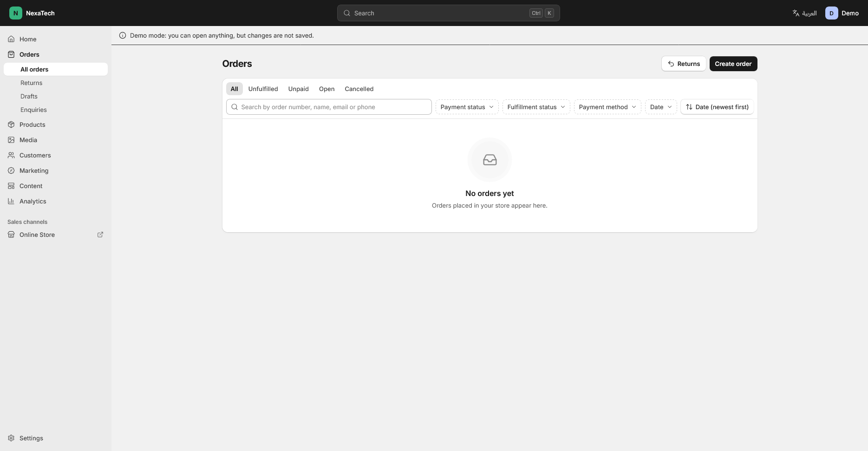
Task: Click the Settings gear icon
Action: click(11, 438)
